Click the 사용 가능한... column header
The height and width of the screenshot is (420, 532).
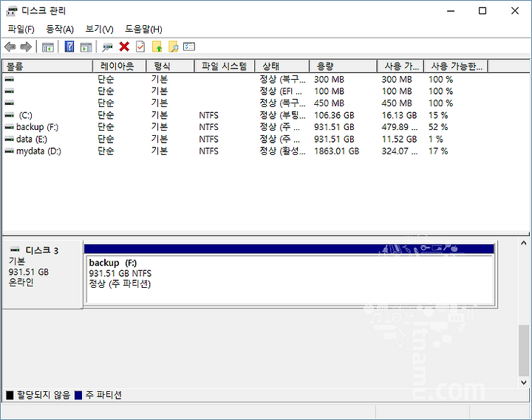pos(456,66)
